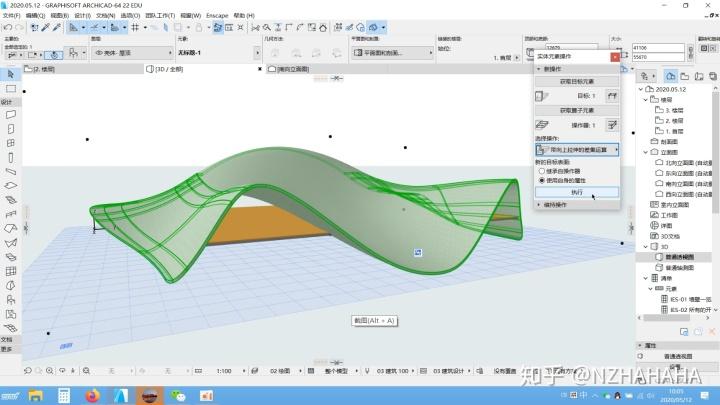Screen dimensions: 720x405
Task: Collapse the 新操作 section
Action: pos(539,69)
